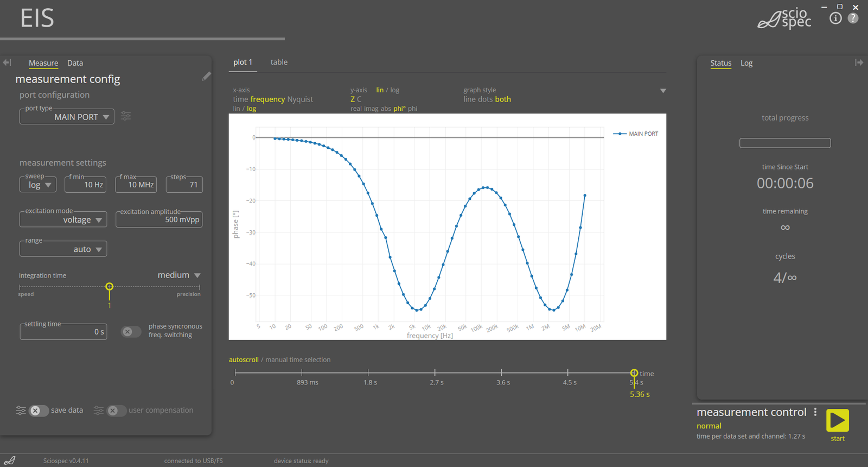Open help with the question mark icon
The height and width of the screenshot is (467, 868).
coord(853,18)
